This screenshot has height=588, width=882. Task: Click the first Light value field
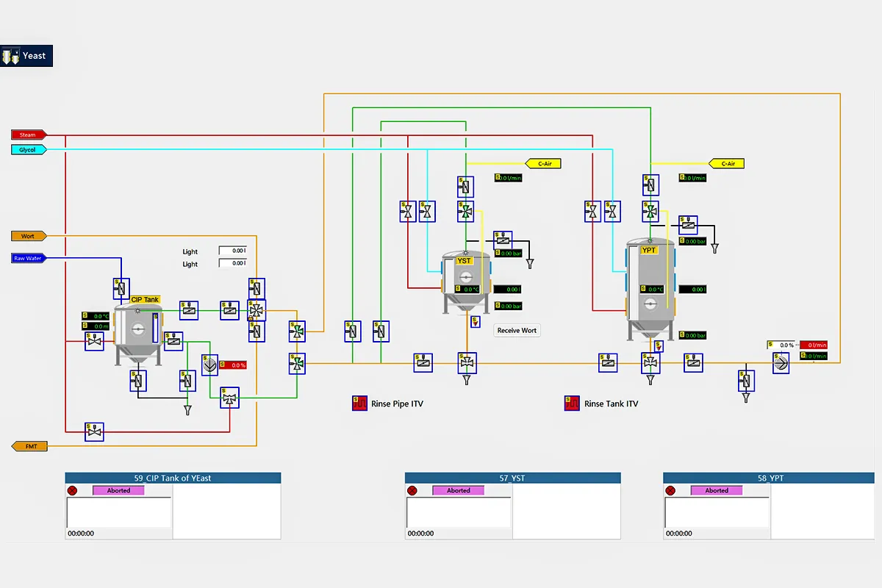click(x=232, y=251)
